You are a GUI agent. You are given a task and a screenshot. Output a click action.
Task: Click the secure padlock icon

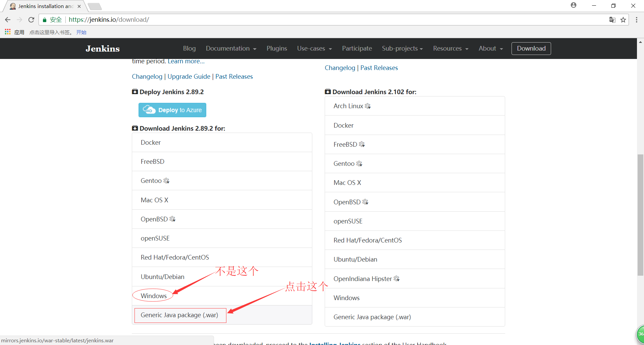pos(44,20)
